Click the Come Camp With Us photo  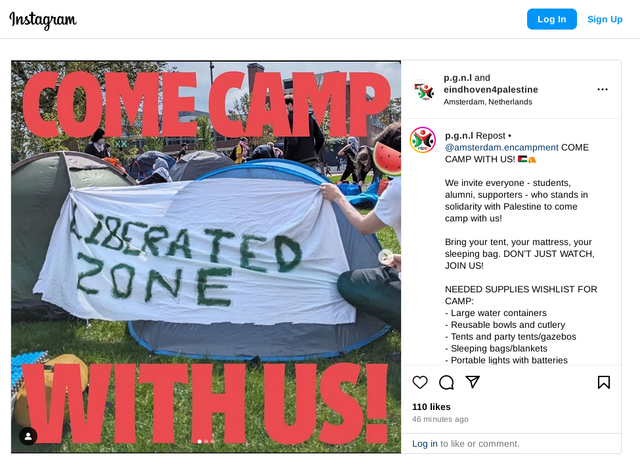[206, 257]
